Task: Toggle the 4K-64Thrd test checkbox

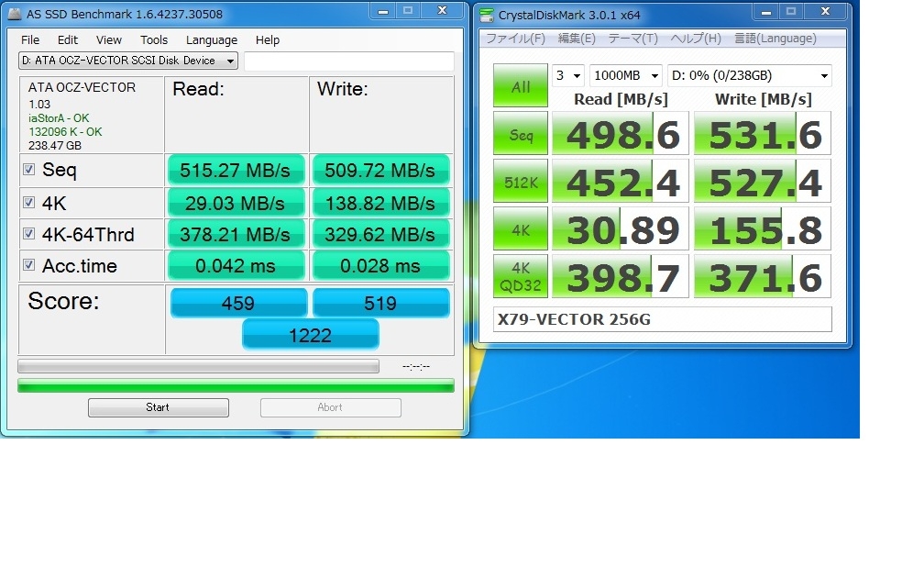Action: tap(28, 234)
